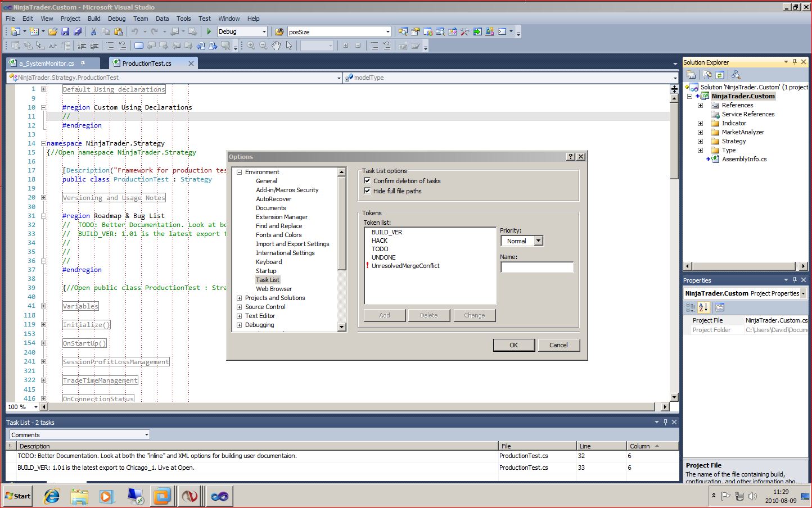Expand 'Projects and Solutions' in Options tree
This screenshot has height=508, width=812.
[x=240, y=298]
